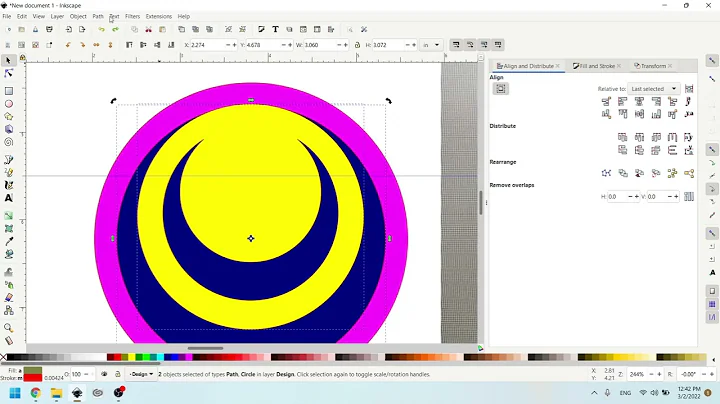Select the Text tool in left toolbox

click(x=8, y=198)
